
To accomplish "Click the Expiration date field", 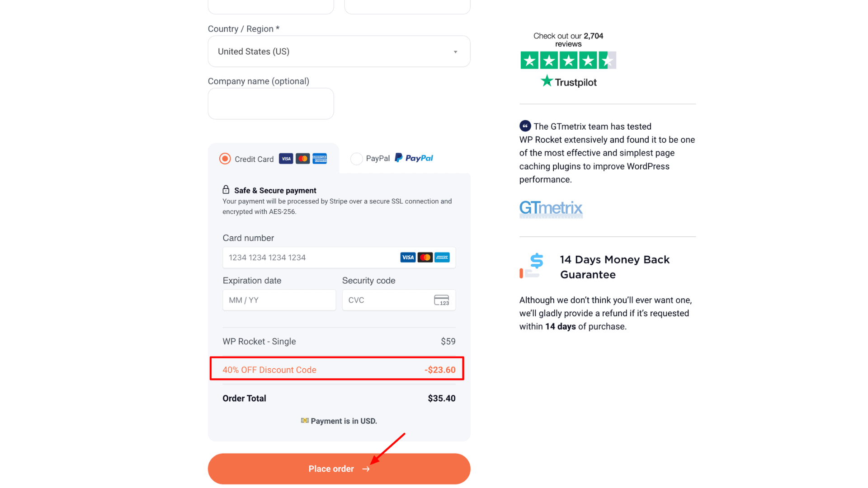I will 279,300.
